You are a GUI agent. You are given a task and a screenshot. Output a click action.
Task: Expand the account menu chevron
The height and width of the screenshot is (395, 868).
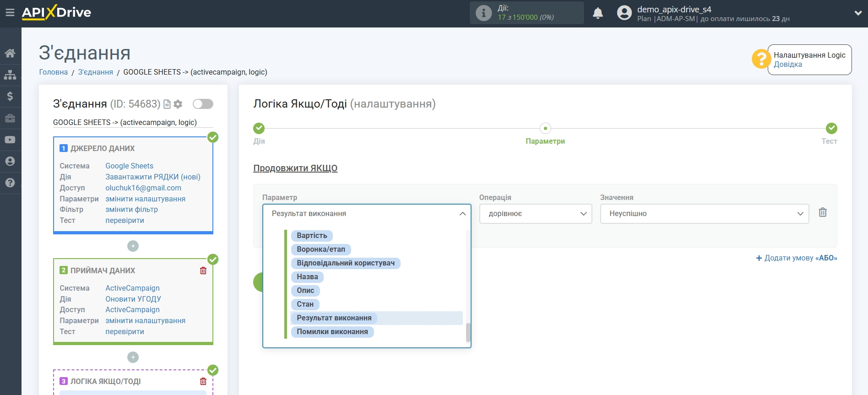(x=858, y=13)
